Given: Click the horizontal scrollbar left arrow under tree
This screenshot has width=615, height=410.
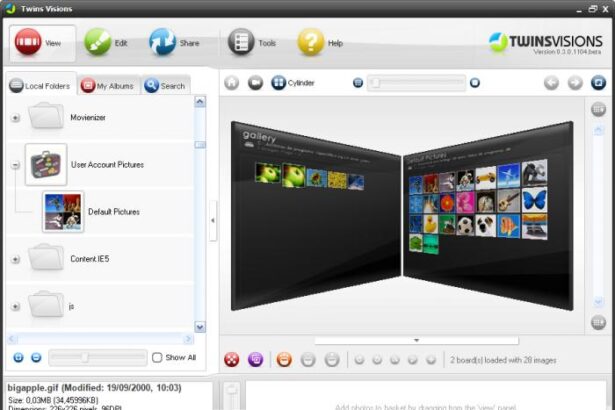Looking at the screenshot, I should tap(12, 339).
